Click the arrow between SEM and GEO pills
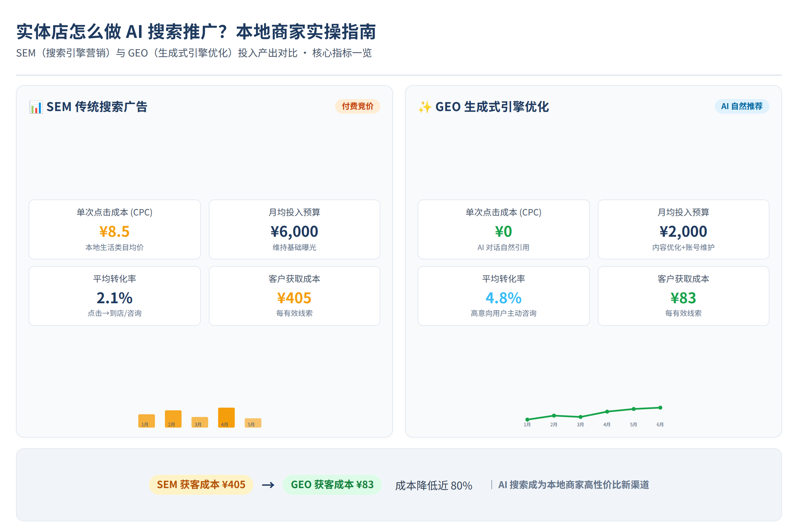The width and height of the screenshot is (798, 532). tap(268, 485)
